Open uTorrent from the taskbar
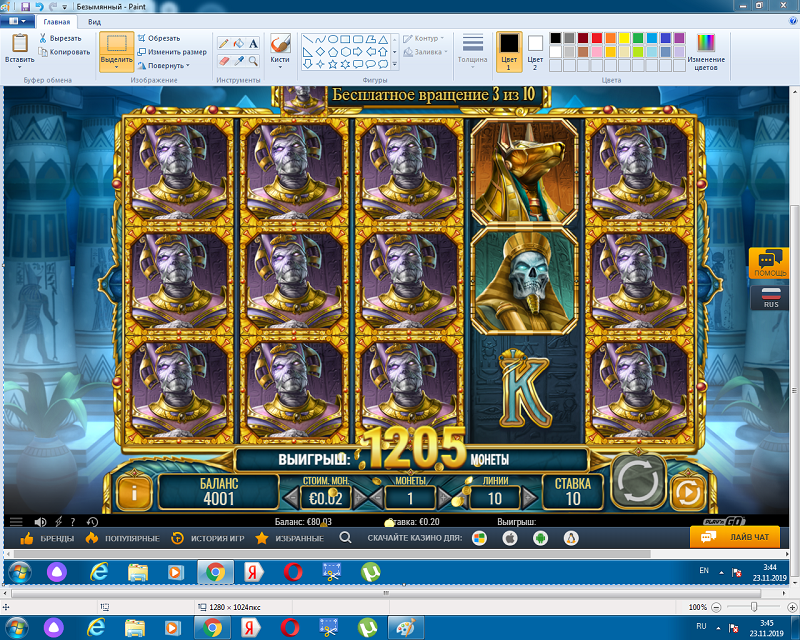This screenshot has width=800, height=640. 367,627
